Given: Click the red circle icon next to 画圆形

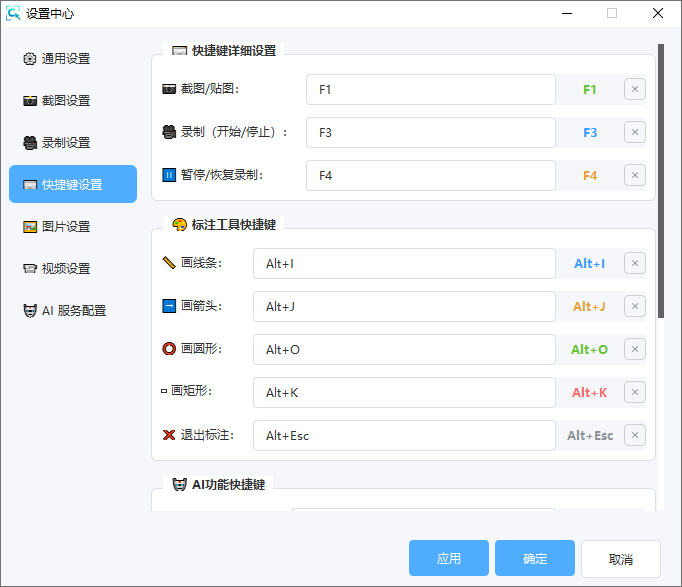Looking at the screenshot, I should [169, 349].
